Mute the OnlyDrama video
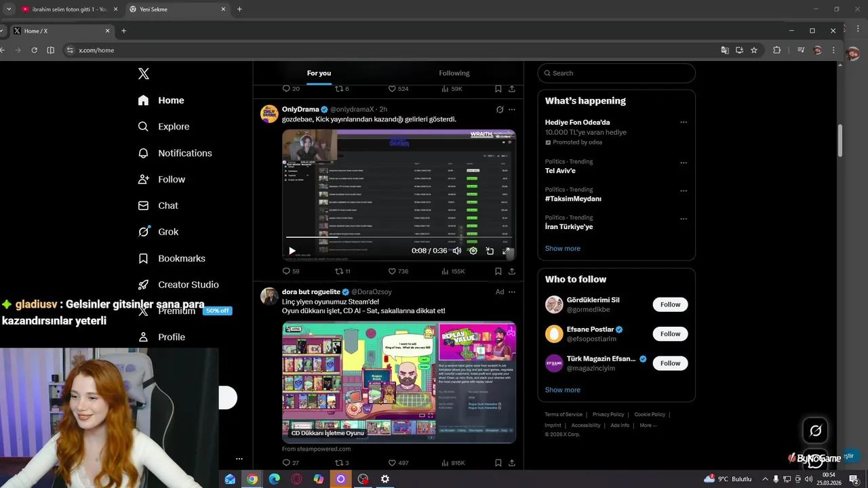868x488 pixels. pos(457,251)
